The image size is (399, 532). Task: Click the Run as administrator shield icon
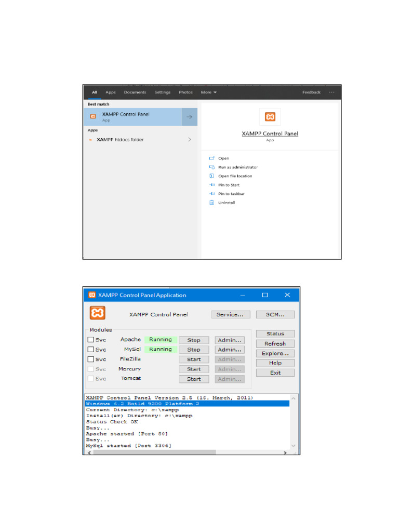(212, 167)
